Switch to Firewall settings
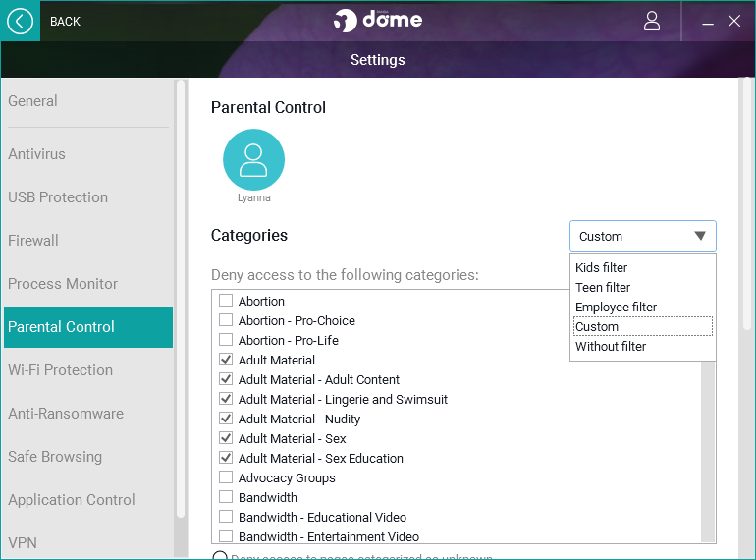The image size is (756, 560). tap(33, 241)
